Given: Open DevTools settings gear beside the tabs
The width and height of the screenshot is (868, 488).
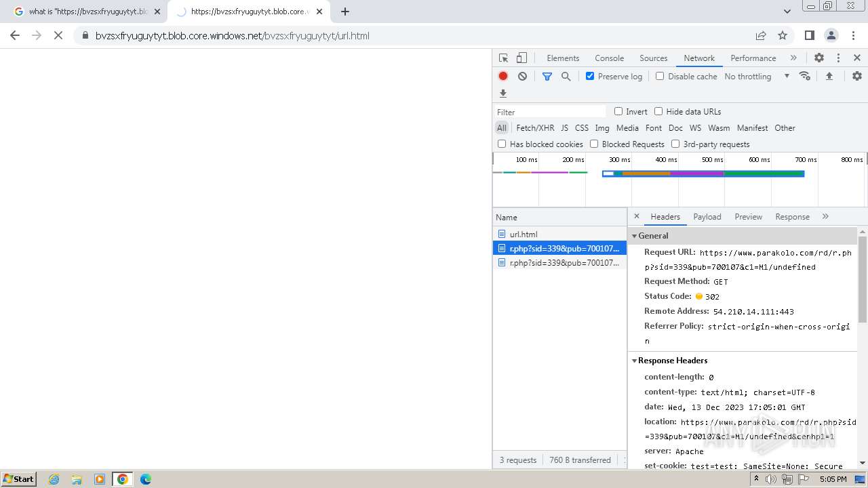Looking at the screenshot, I should tap(819, 58).
